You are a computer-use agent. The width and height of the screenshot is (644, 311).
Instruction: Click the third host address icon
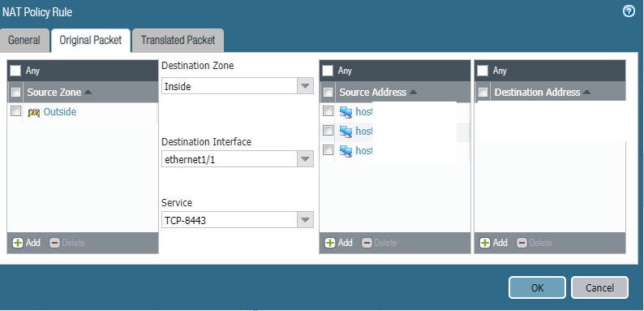click(346, 151)
